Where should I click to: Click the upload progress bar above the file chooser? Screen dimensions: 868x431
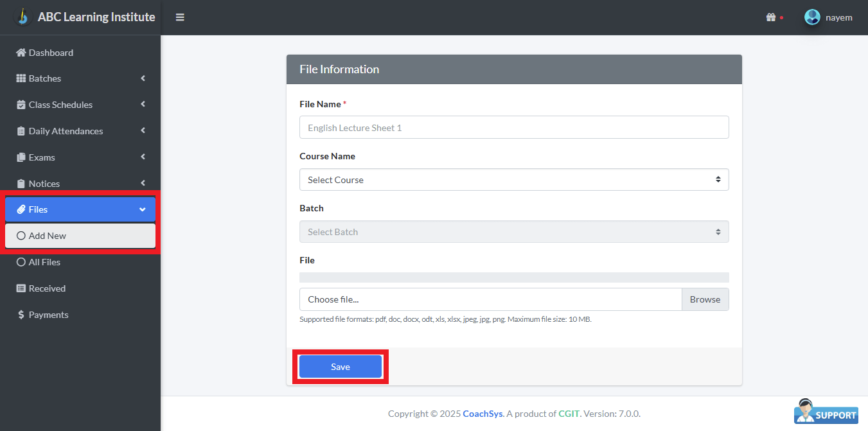click(514, 277)
